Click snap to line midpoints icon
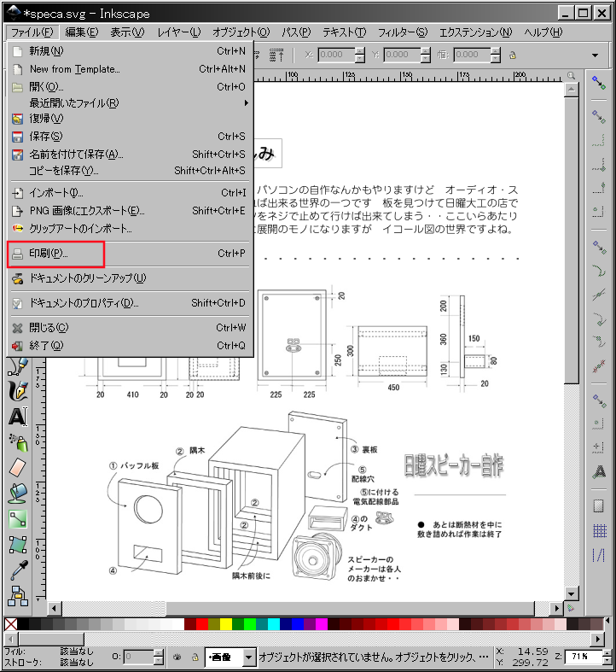 coord(599,365)
